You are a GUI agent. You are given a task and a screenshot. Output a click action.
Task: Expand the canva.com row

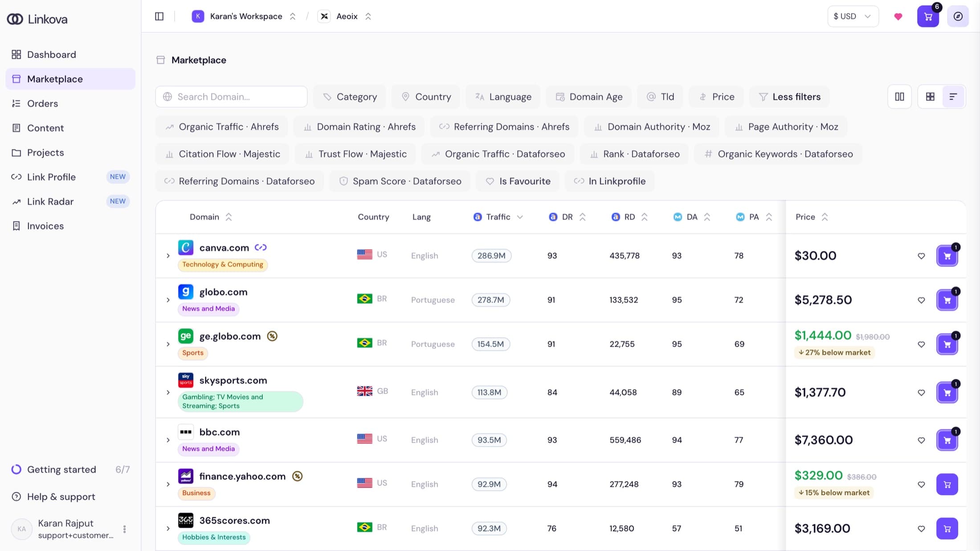point(168,256)
